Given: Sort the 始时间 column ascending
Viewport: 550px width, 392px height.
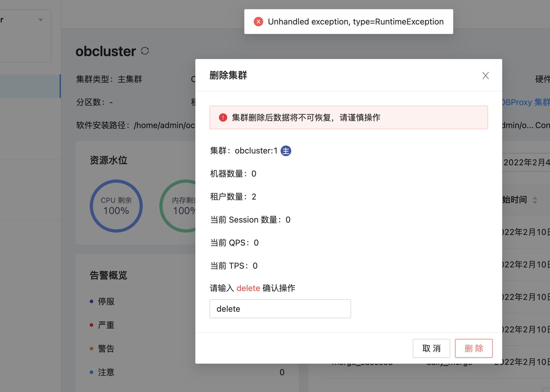Looking at the screenshot, I should point(534,198).
